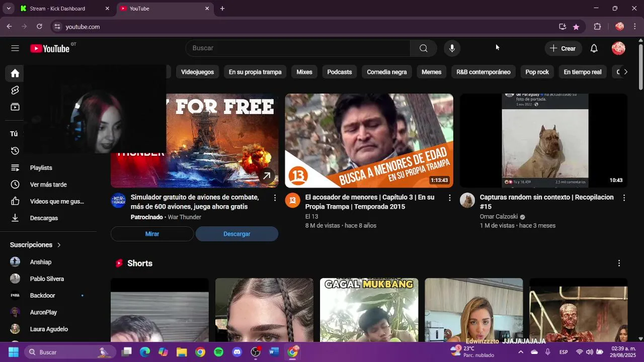Select the Memes chip
This screenshot has width=644, height=362.
point(431,72)
